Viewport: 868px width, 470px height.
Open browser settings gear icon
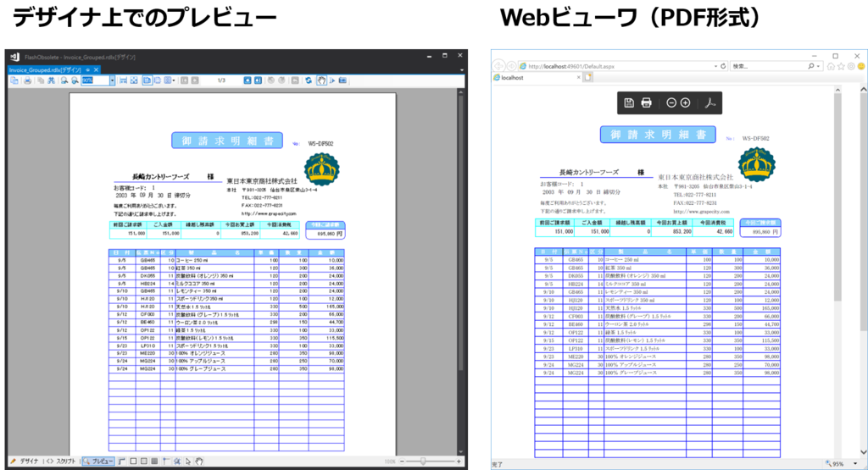click(x=851, y=66)
